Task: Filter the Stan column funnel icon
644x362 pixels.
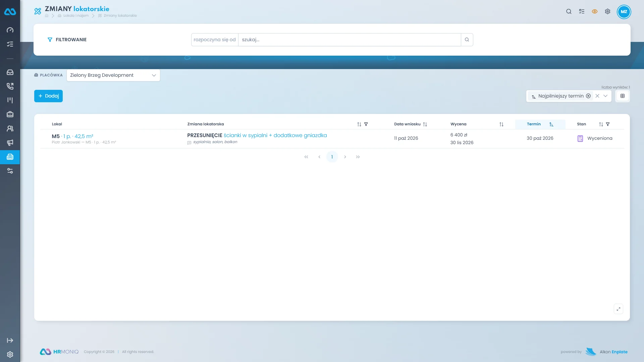Action: click(x=608, y=124)
